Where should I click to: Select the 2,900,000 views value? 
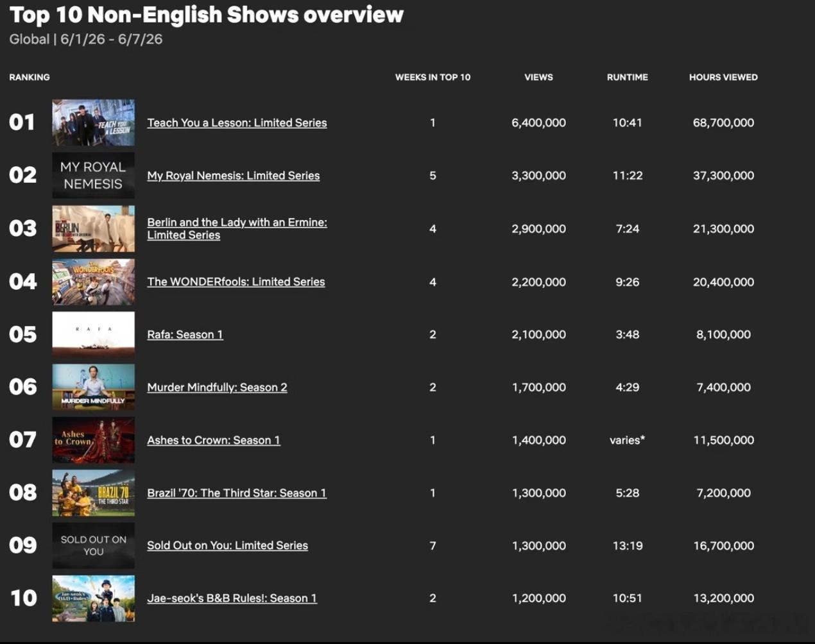[538, 228]
